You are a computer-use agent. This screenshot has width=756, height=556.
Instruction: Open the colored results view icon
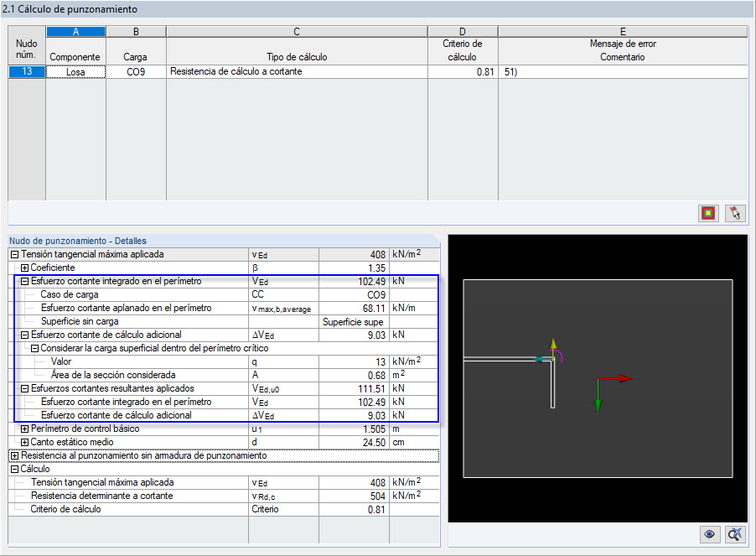[x=707, y=213]
